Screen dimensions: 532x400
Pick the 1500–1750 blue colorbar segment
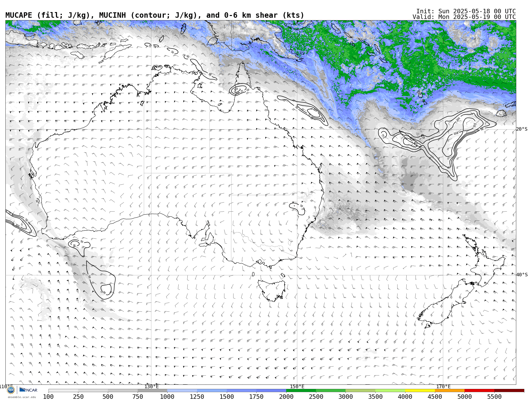coord(242,391)
